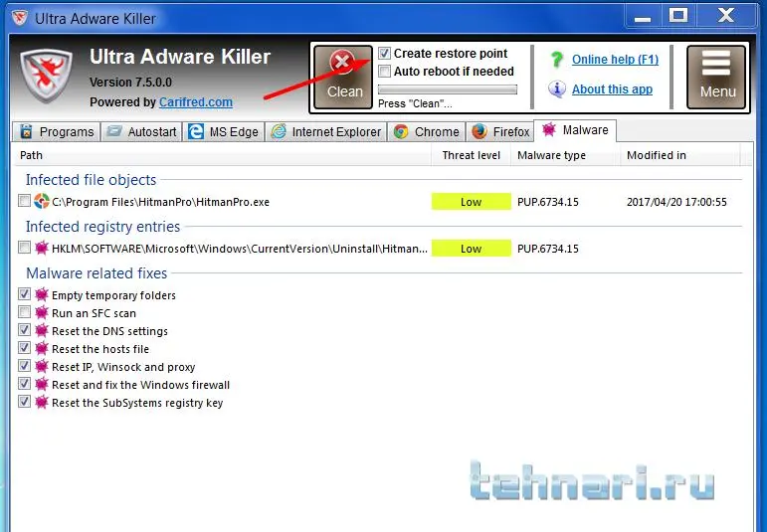Sort by the Threat level column header

coord(471,155)
